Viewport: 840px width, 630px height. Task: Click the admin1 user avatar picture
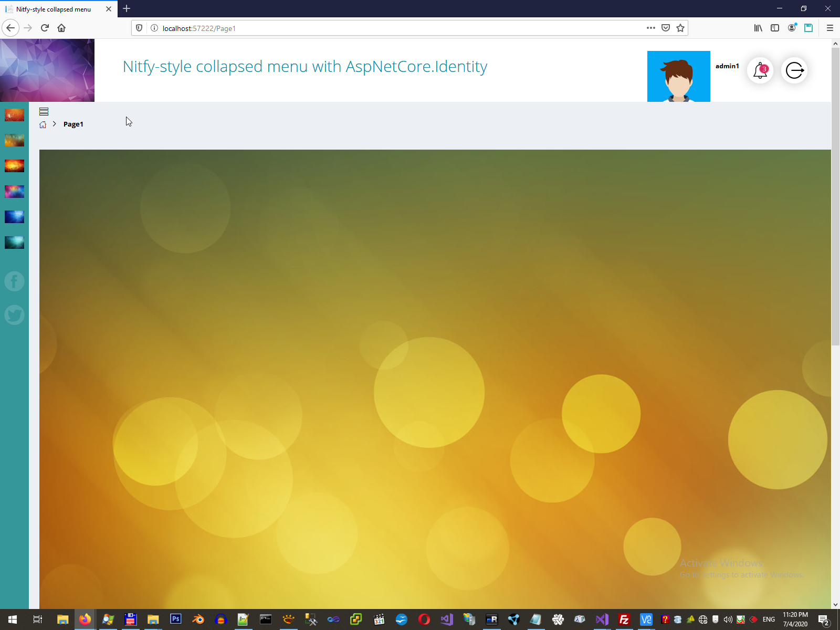pyautogui.click(x=679, y=76)
